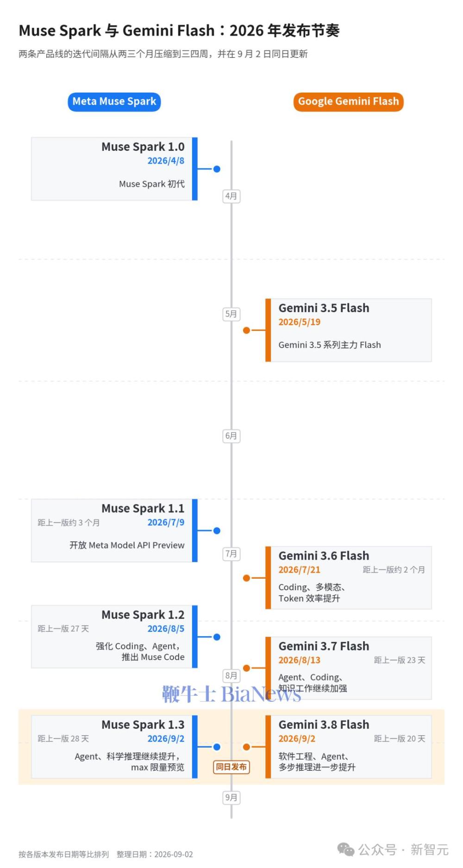This screenshot has height=868, width=463.
Task: Select the Gemini 3.5 Flash card
Action: [348, 330]
